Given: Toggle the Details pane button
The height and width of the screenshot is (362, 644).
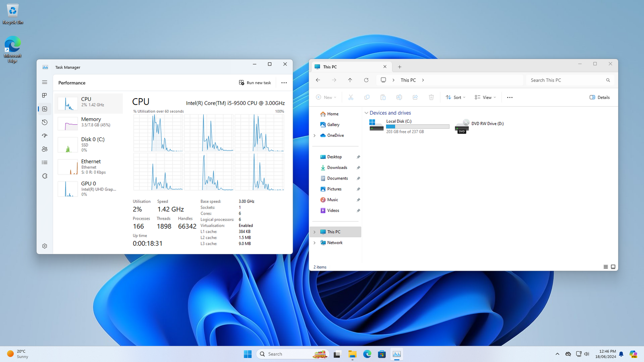Looking at the screenshot, I should (x=600, y=97).
